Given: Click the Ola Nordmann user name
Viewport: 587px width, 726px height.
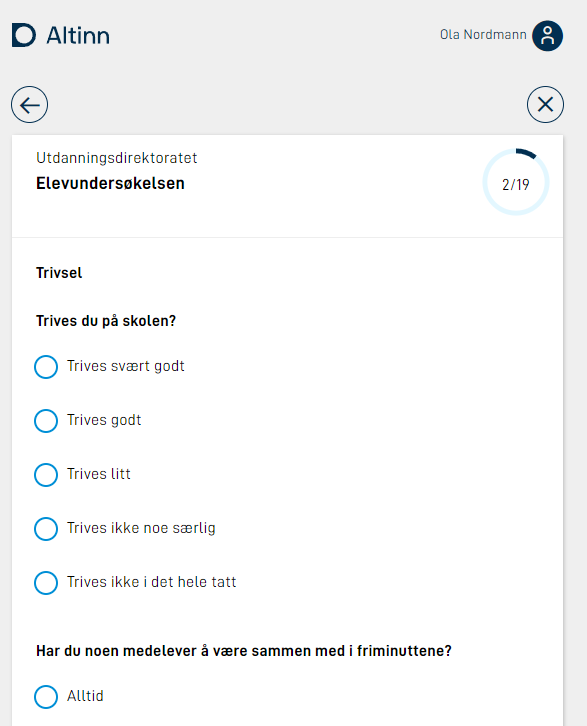Looking at the screenshot, I should (x=483, y=35).
